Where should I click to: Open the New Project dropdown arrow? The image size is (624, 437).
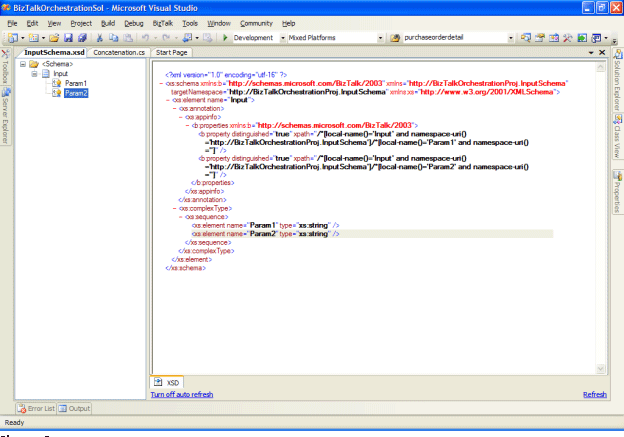pyautogui.click(x=23, y=38)
